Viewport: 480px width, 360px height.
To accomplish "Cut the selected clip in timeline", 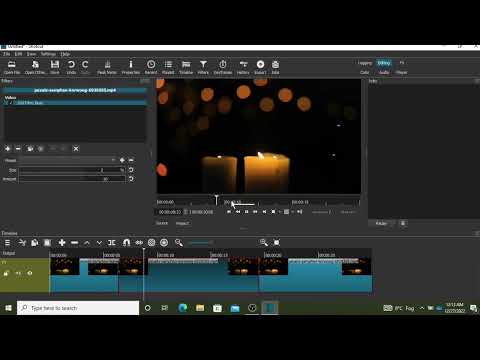I will [x=22, y=243].
